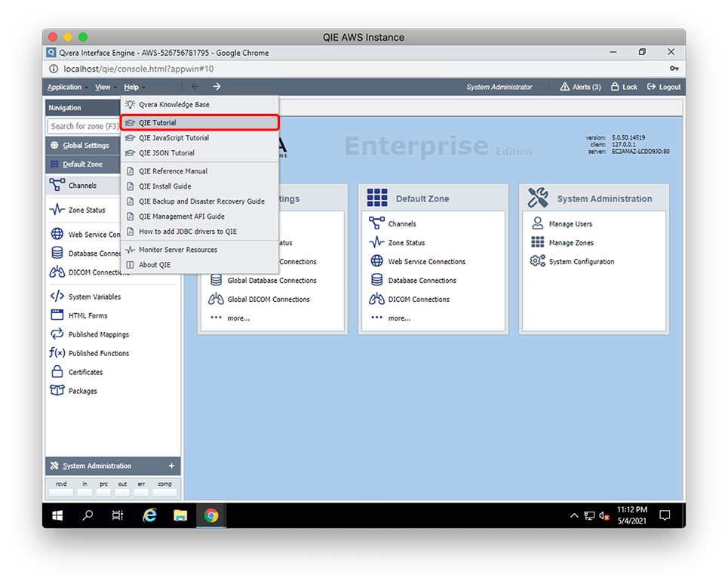Open How to add JDBC drivers to QIE

coord(200,231)
